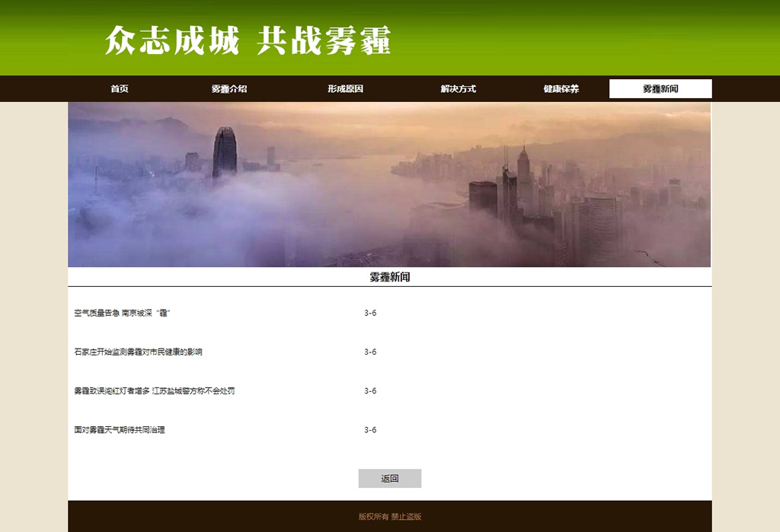Click the 3-6 date beside the 南京 news
This screenshot has height=532, width=780.
tap(370, 313)
